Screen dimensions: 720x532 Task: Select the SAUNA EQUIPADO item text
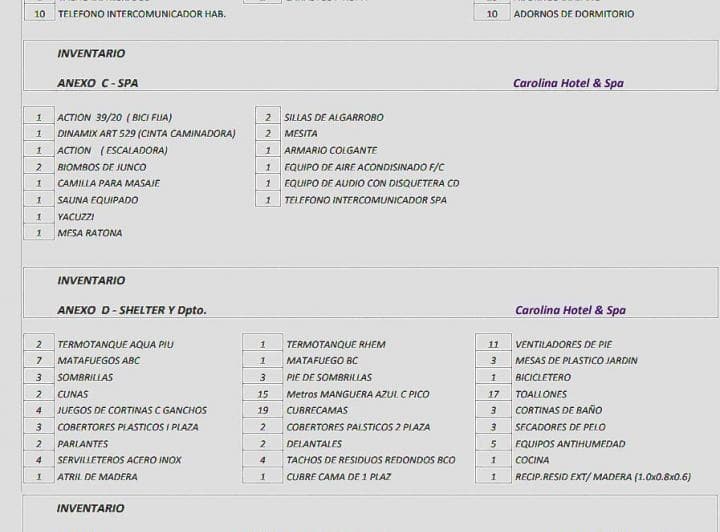97,200
